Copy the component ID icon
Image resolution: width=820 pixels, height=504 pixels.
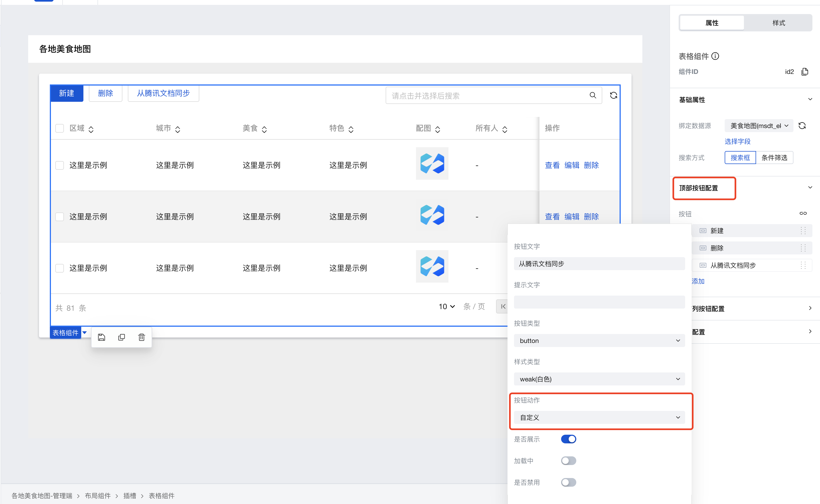pyautogui.click(x=805, y=72)
